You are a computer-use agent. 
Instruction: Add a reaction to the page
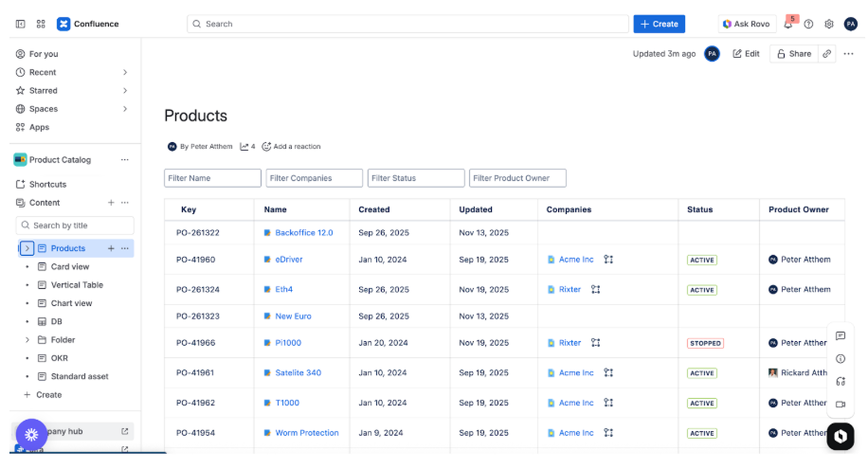(x=291, y=147)
